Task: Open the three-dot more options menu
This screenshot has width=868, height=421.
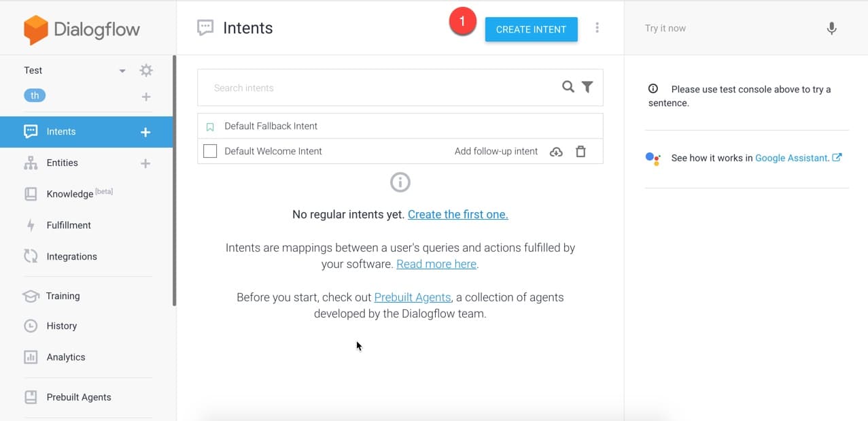Action: [x=597, y=28]
